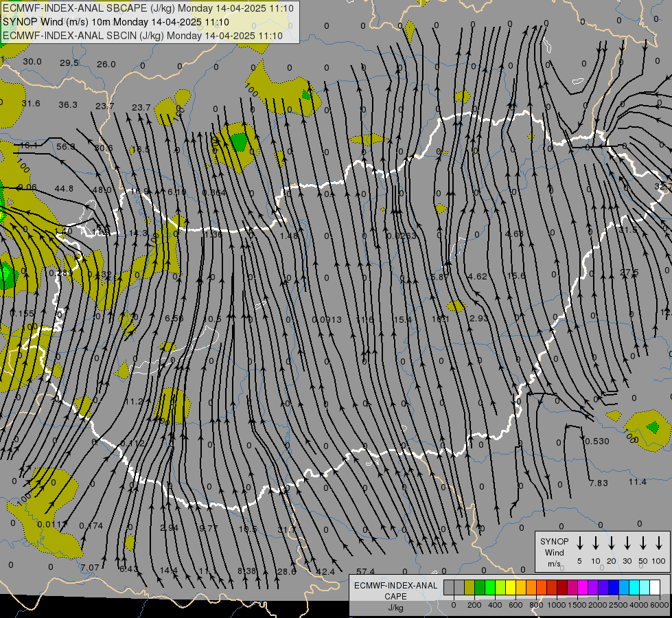Click the map value 11.2
Screen dimensions: 672x618
tap(134, 402)
